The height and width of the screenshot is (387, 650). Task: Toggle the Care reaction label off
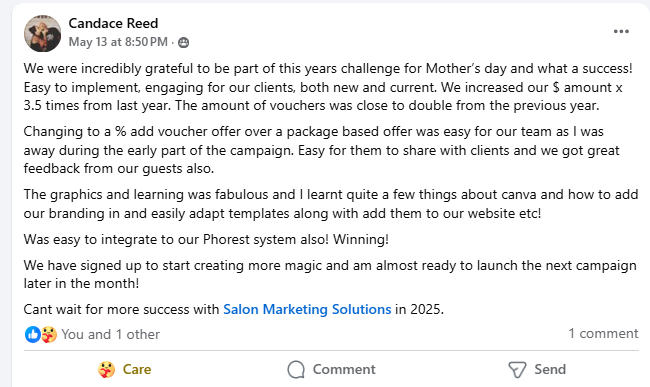tap(137, 369)
